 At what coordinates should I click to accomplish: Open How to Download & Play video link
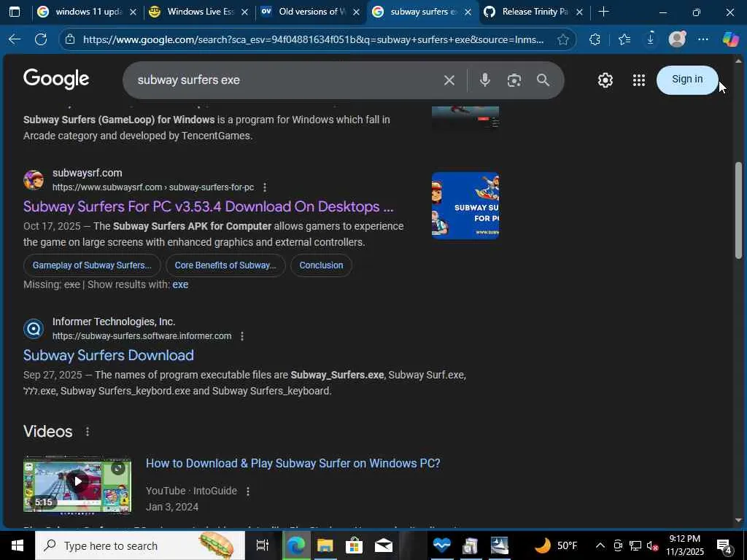tap(293, 463)
